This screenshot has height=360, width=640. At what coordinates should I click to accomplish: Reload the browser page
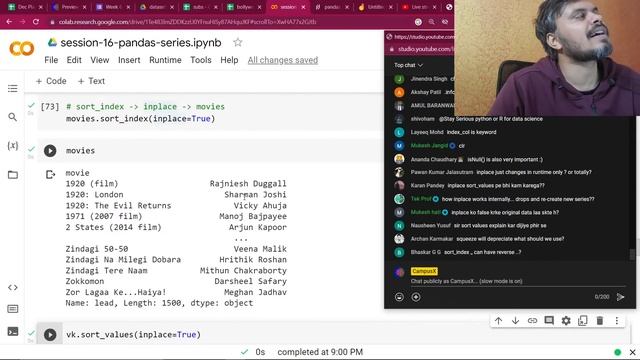(x=36, y=22)
